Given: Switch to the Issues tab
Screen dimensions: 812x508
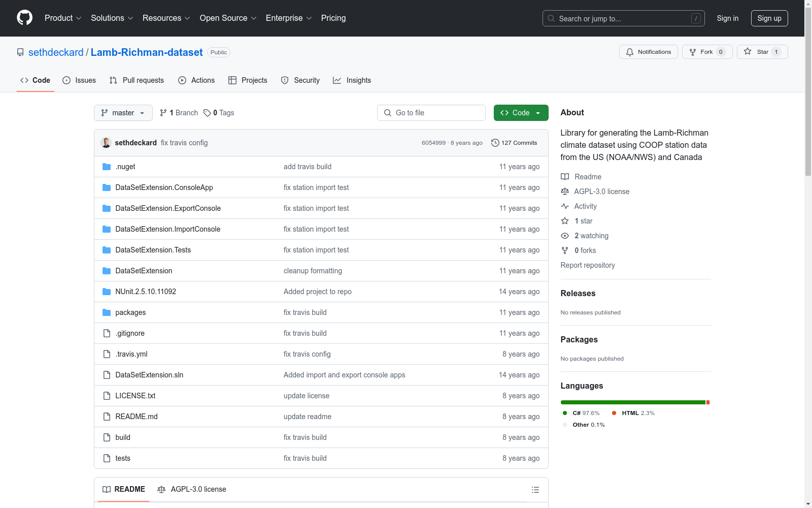Looking at the screenshot, I should [x=79, y=80].
